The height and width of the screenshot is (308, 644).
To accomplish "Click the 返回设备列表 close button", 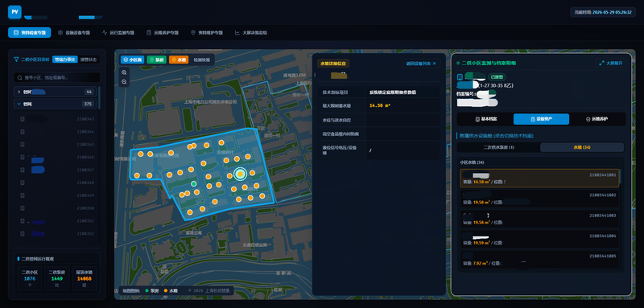I will coord(421,64).
